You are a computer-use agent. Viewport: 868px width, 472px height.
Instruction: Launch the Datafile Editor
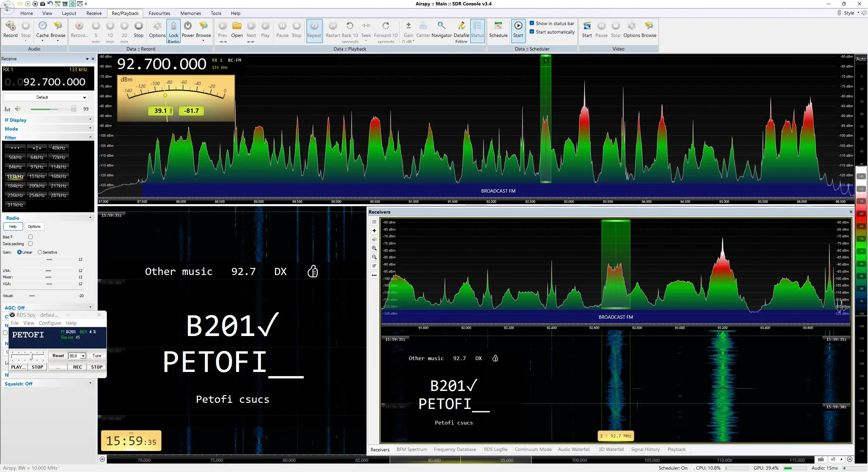tap(461, 26)
